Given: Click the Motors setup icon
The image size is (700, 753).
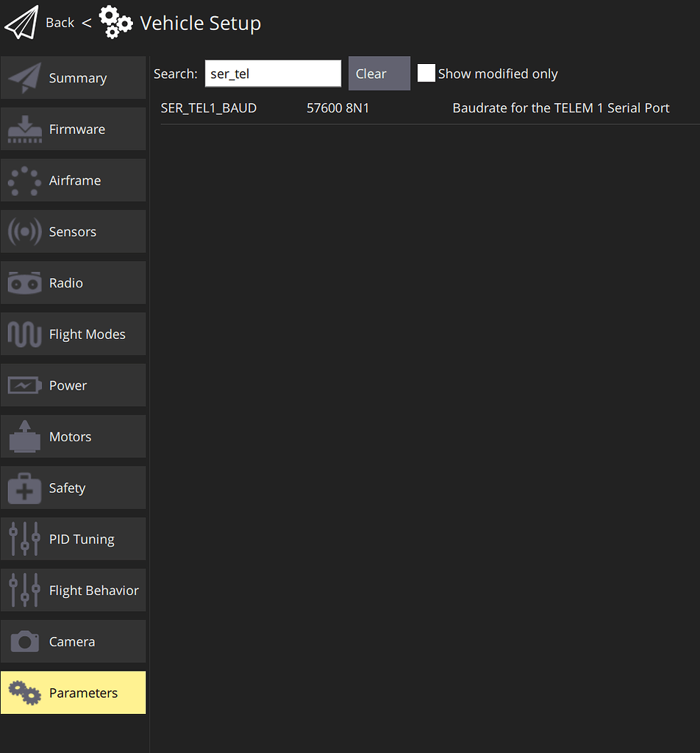Looking at the screenshot, I should coord(24,436).
